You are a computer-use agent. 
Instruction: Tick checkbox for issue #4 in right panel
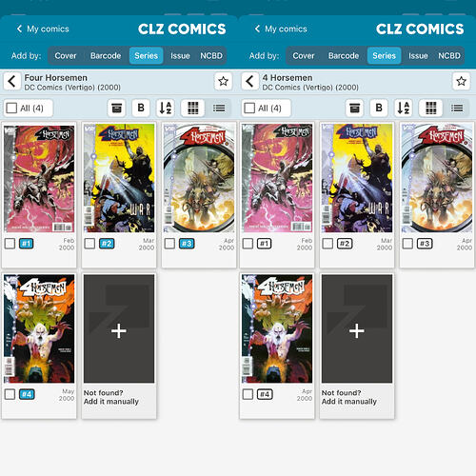248,394
